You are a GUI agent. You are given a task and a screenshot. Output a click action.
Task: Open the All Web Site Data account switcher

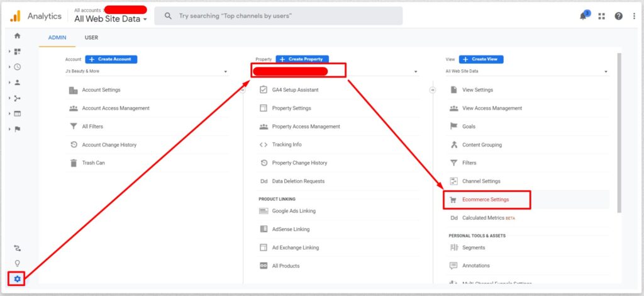tap(111, 19)
